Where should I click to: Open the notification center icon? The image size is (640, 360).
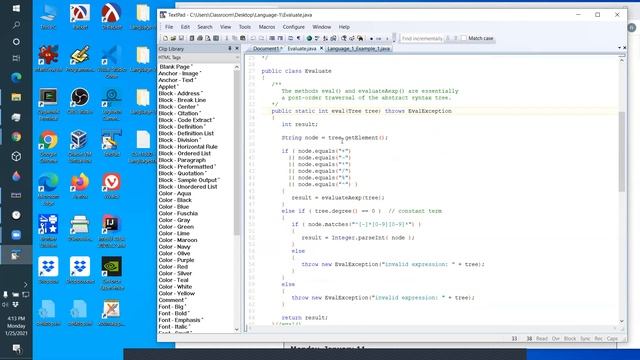tap(16, 348)
